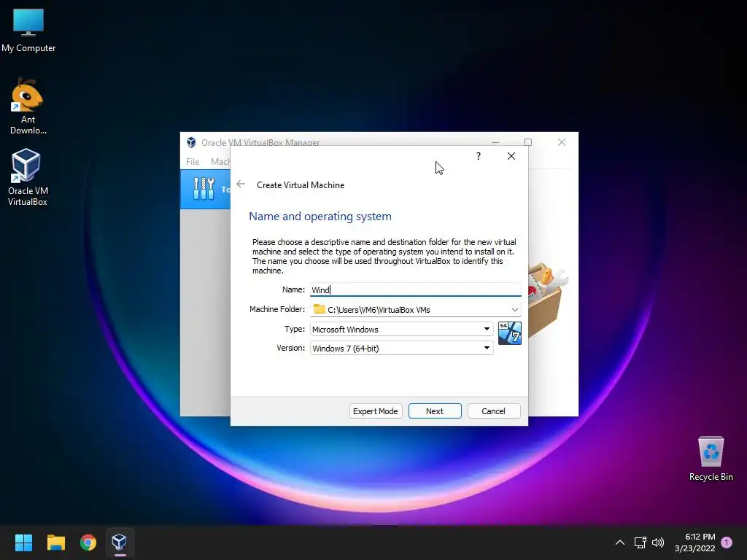Open File Explorer from the taskbar

point(55,542)
